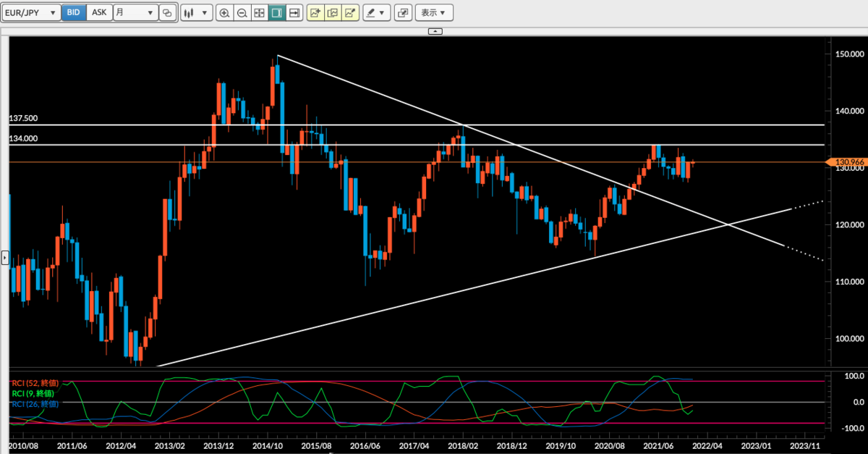This screenshot has width=868, height=454.
Task: Select the 134.000 horizontal line label
Action: [23, 138]
